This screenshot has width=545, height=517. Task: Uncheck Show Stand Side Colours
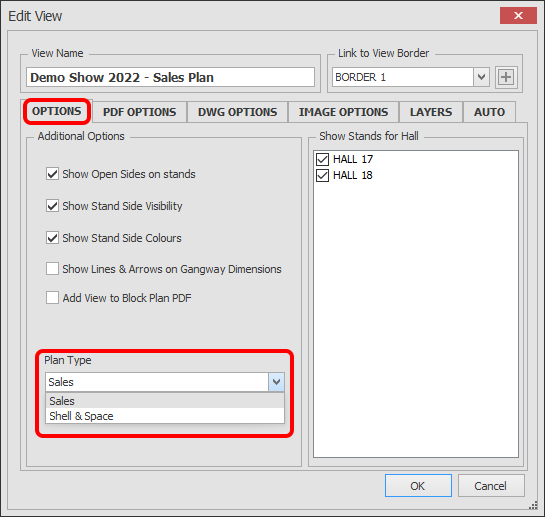click(x=52, y=238)
